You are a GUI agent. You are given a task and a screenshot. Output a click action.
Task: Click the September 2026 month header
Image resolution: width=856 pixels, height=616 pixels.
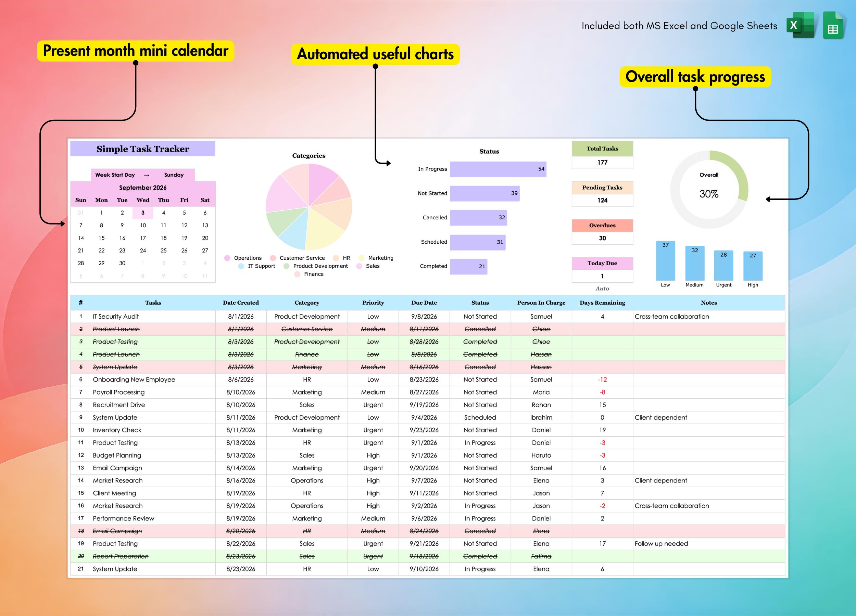pos(143,188)
